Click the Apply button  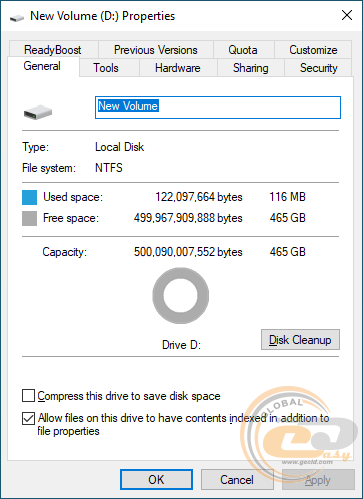point(318,480)
